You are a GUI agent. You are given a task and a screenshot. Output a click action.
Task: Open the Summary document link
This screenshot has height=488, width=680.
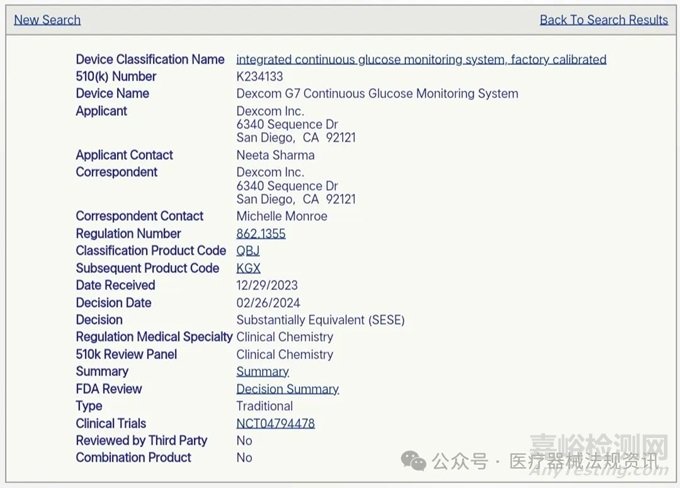(262, 372)
